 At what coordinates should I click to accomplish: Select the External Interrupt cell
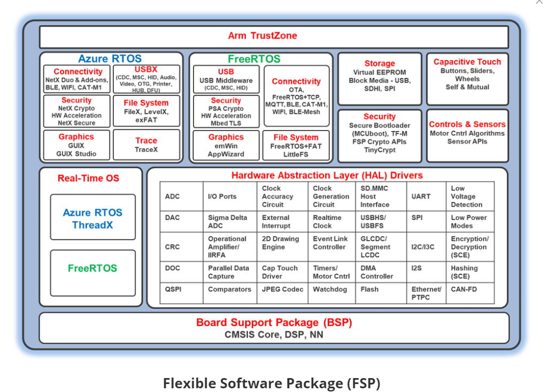tap(283, 221)
